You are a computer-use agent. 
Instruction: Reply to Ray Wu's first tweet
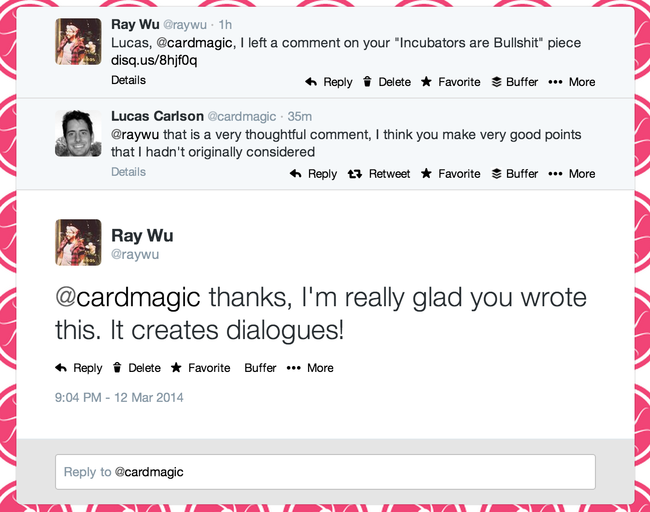329,82
